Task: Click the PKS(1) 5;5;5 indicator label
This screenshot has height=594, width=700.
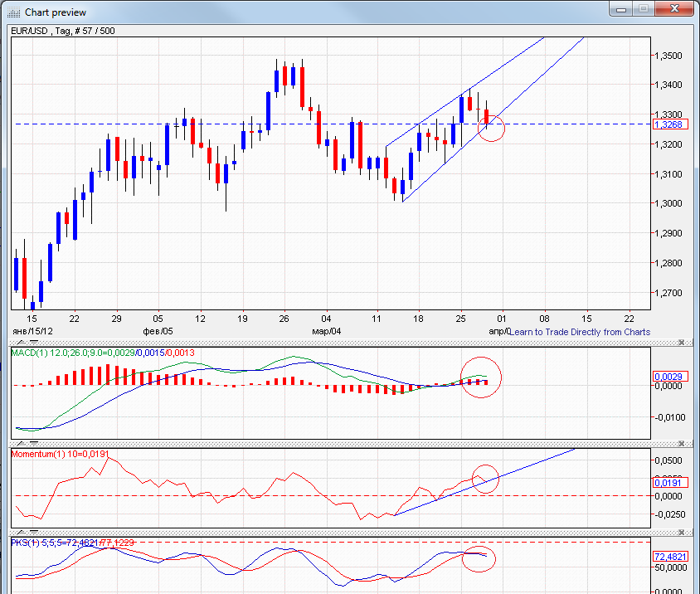Action: tap(72, 543)
